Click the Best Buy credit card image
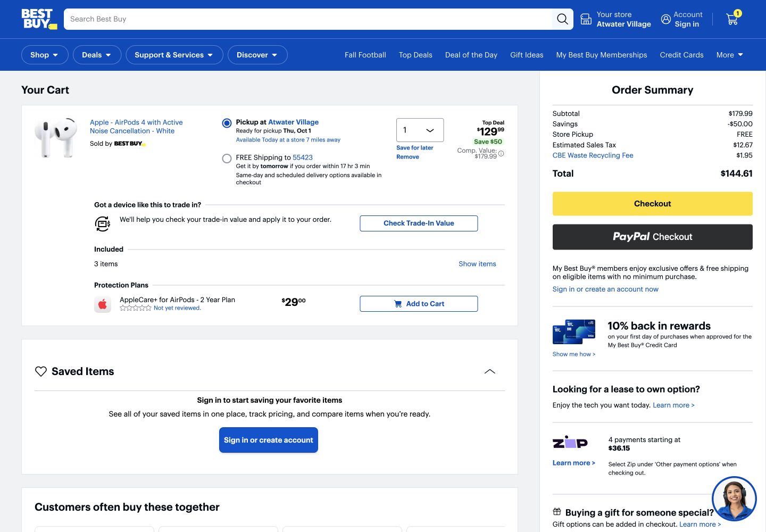The width and height of the screenshot is (766, 532). pos(574,332)
